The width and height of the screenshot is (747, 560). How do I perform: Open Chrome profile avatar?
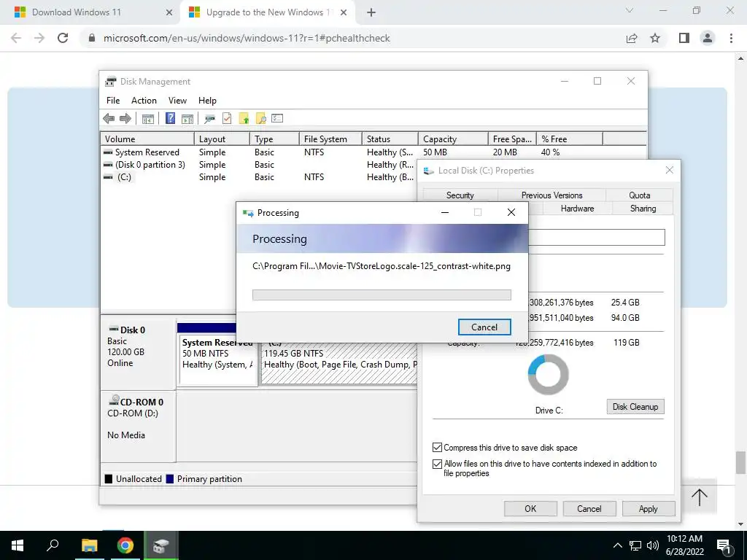pos(708,38)
